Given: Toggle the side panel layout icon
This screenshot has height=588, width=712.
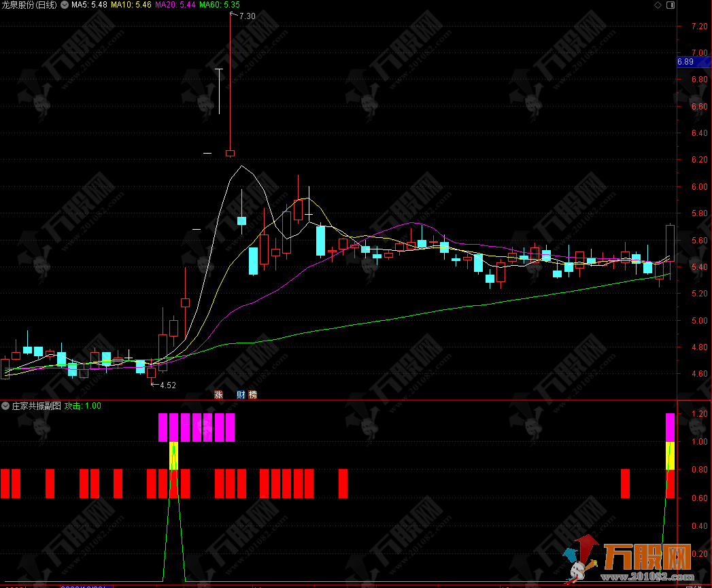Looking at the screenshot, I should pos(671,5).
